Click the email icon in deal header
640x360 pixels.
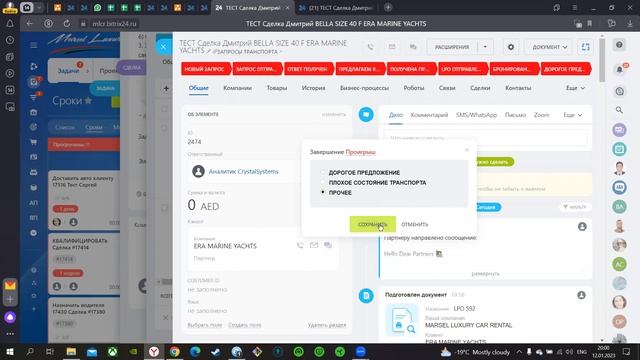tap(392, 47)
